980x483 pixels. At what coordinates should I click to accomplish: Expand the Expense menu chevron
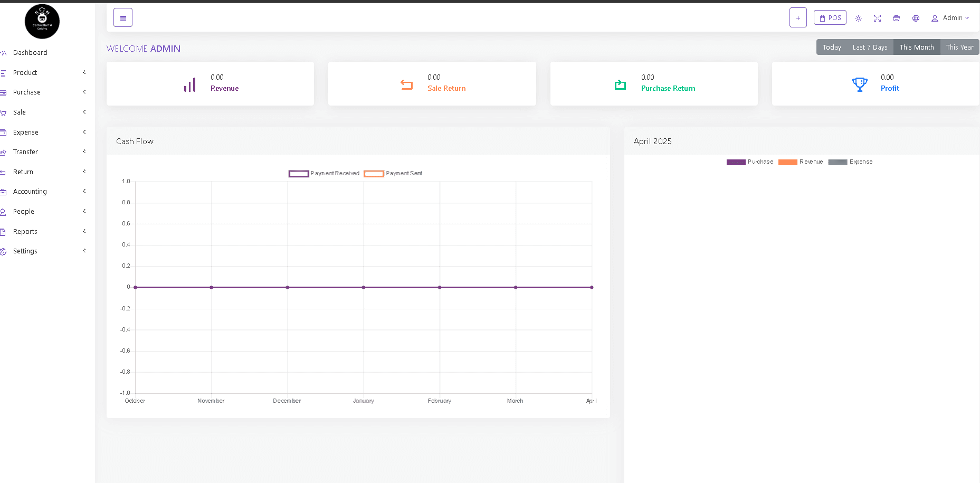[x=84, y=132]
